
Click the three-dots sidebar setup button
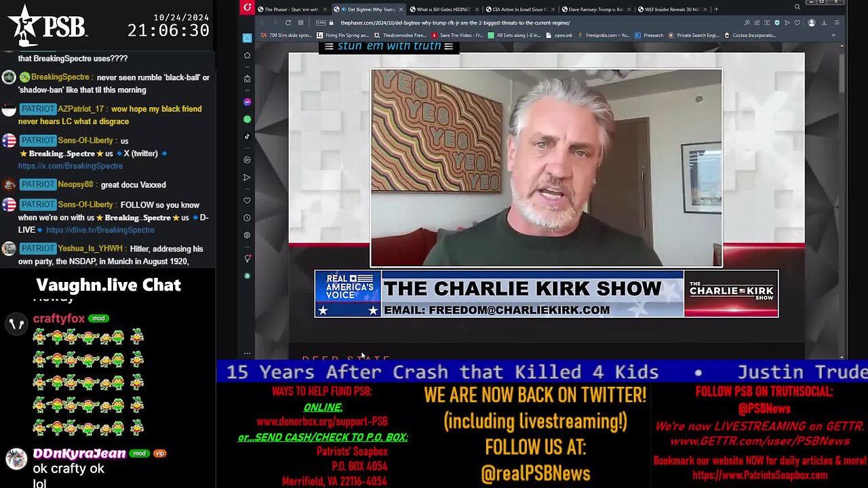point(247,353)
